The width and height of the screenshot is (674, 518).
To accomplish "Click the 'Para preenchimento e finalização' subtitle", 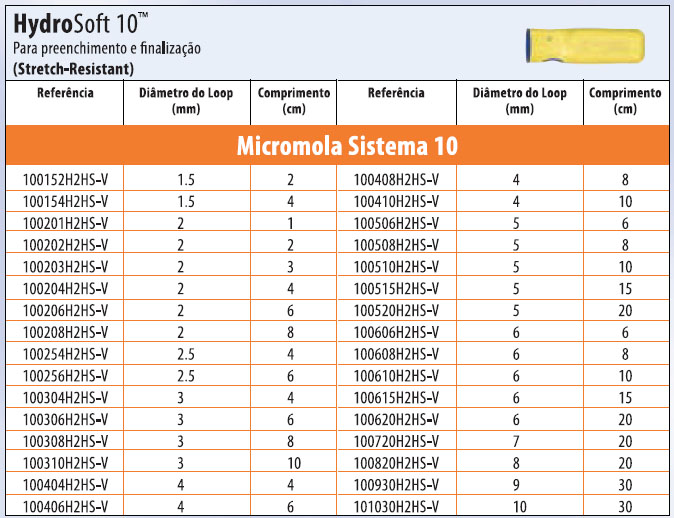I will (x=107, y=49).
